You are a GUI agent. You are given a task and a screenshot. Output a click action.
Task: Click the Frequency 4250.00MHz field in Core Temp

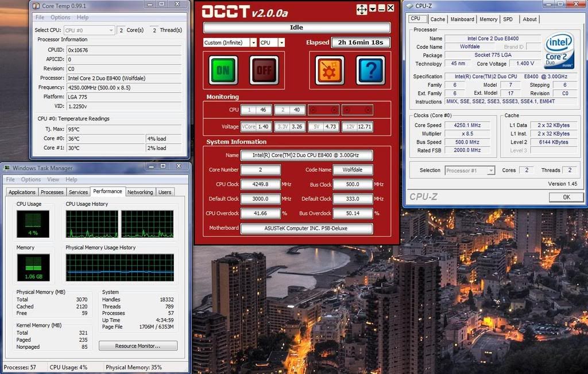[124, 88]
